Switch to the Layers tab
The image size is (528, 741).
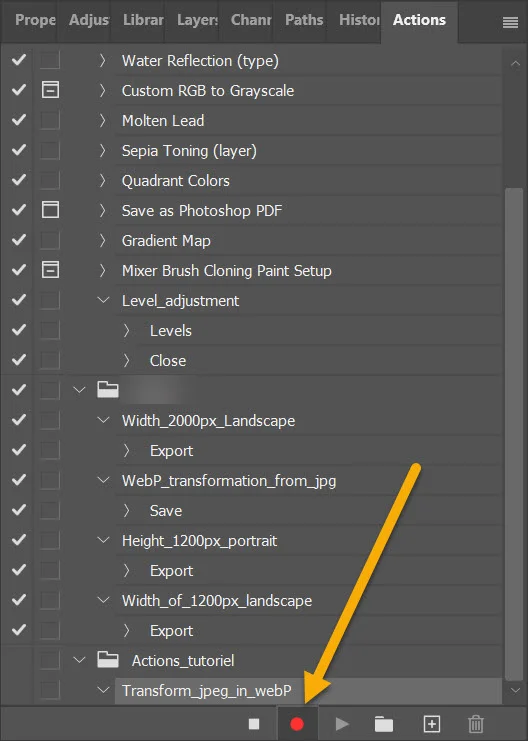(x=197, y=20)
